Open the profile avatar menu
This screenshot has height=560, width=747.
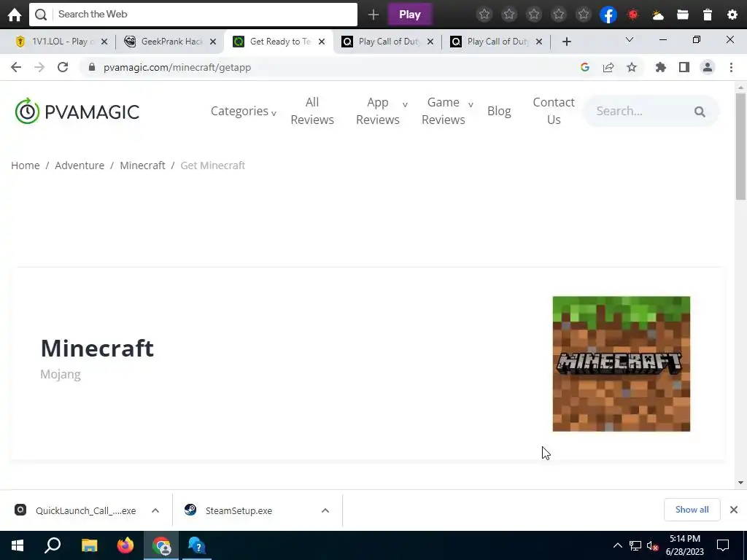click(x=708, y=67)
